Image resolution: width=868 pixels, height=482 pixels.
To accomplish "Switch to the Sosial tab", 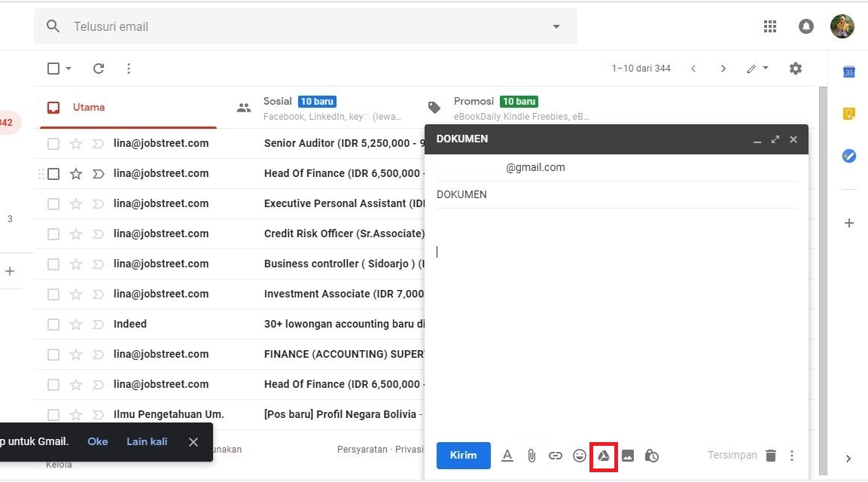I will (325, 108).
